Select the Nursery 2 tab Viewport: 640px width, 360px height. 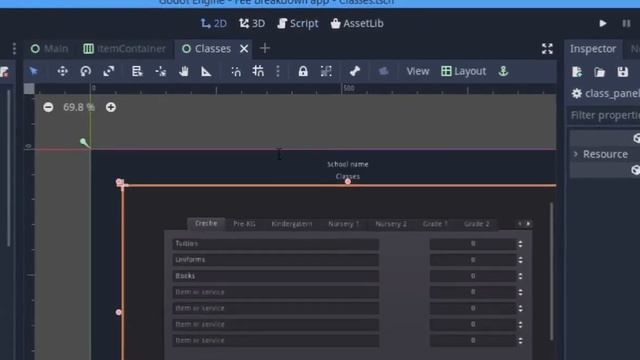(391, 224)
